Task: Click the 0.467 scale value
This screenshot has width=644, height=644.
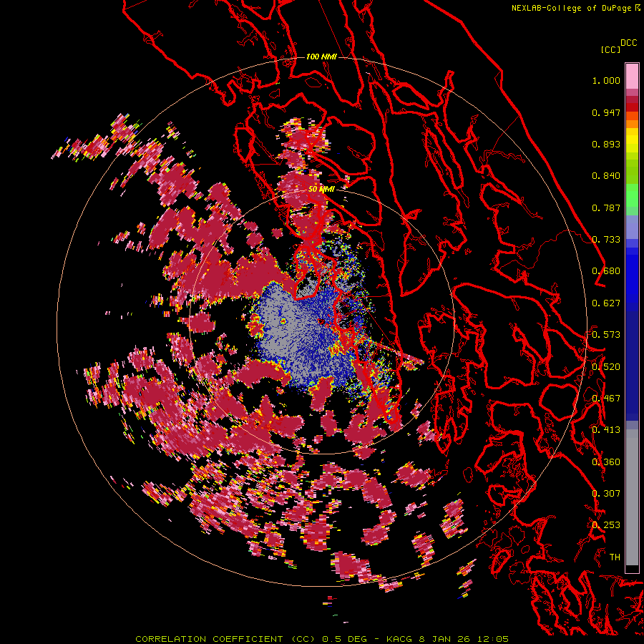Action: (x=606, y=399)
